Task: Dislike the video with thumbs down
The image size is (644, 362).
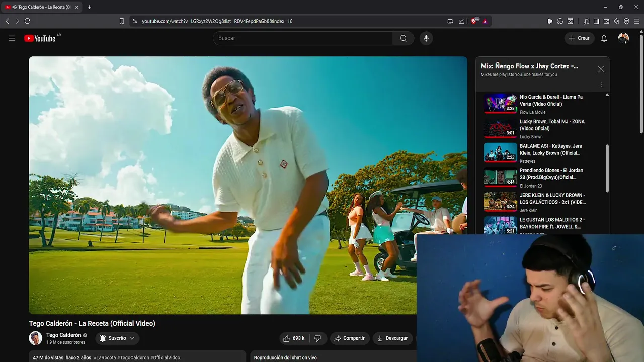Action: pyautogui.click(x=318, y=338)
